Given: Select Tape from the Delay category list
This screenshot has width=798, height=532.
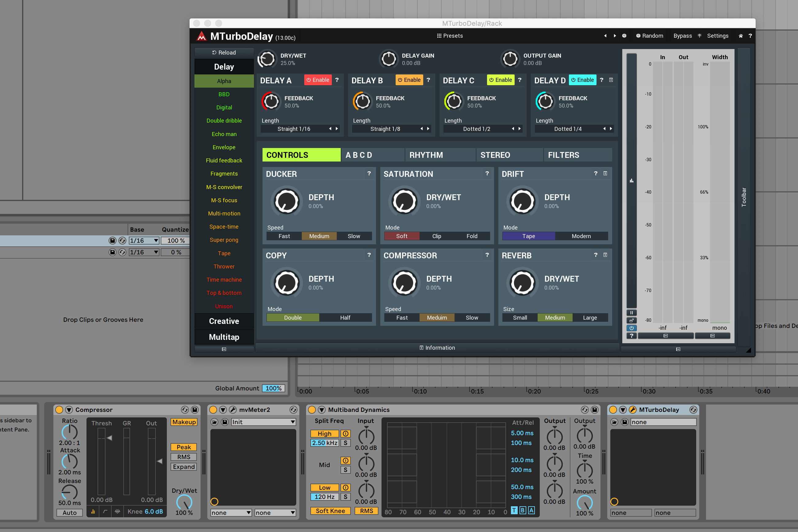Looking at the screenshot, I should click(224, 253).
